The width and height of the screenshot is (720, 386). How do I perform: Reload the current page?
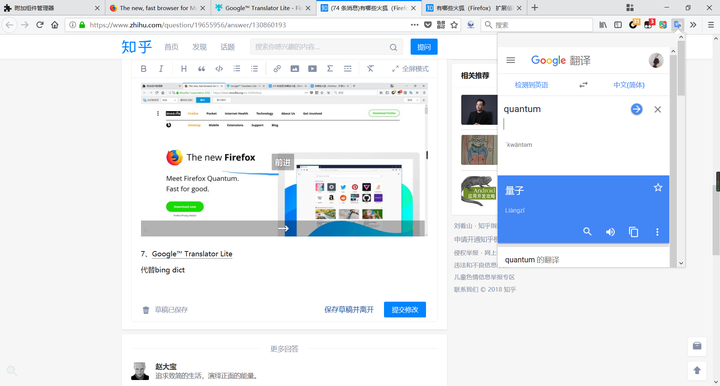(x=40, y=25)
